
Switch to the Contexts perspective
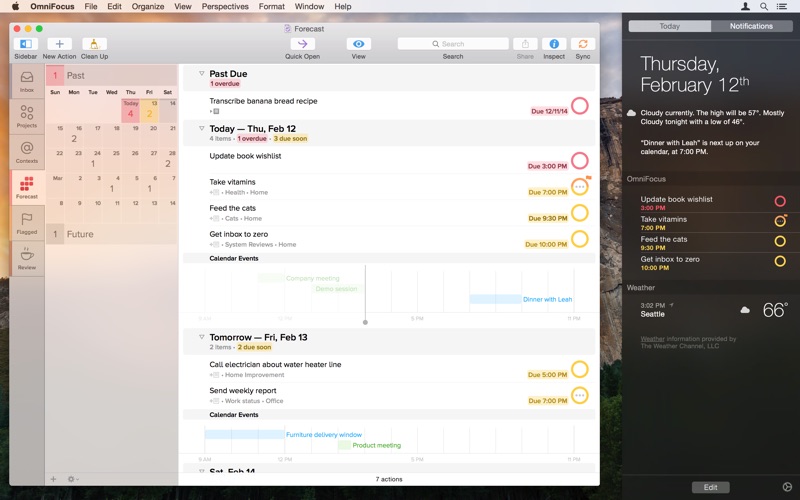click(27, 153)
